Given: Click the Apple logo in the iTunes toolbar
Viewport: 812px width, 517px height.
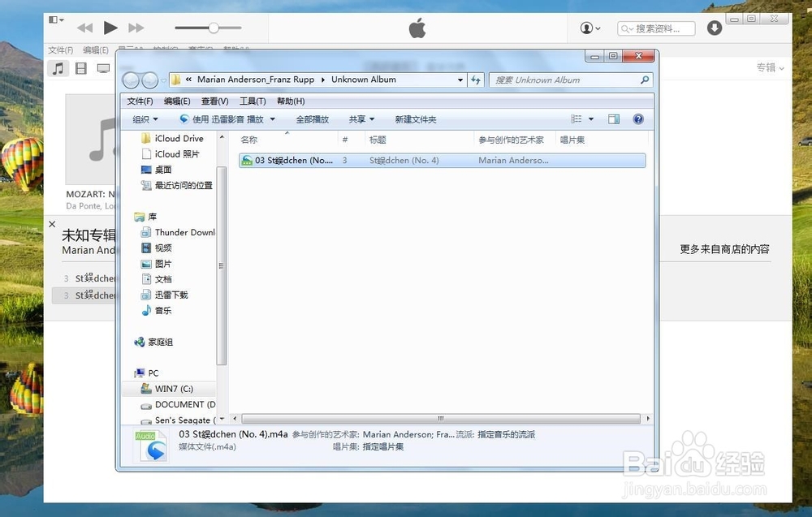Looking at the screenshot, I should click(x=416, y=28).
